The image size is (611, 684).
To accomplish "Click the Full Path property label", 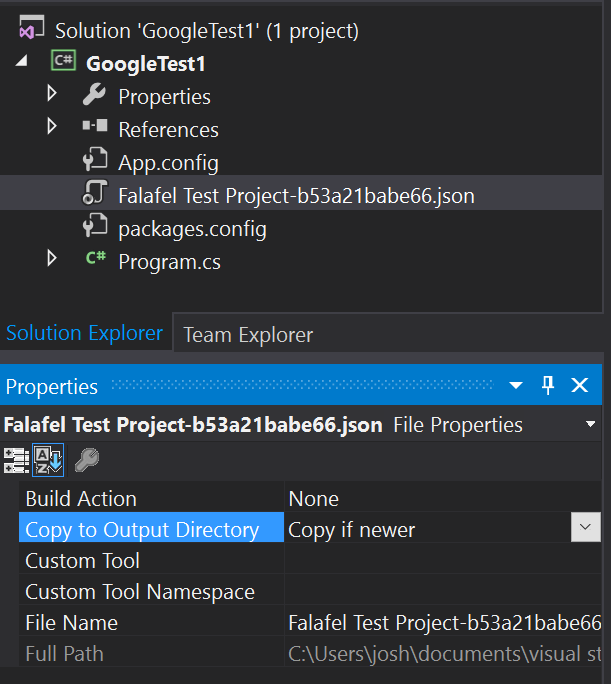I will [64, 654].
